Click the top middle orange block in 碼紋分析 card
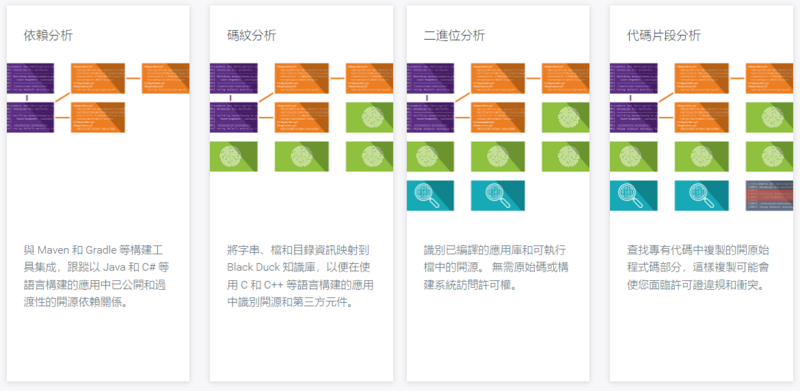The height and width of the screenshot is (391, 800). pyautogui.click(x=302, y=78)
